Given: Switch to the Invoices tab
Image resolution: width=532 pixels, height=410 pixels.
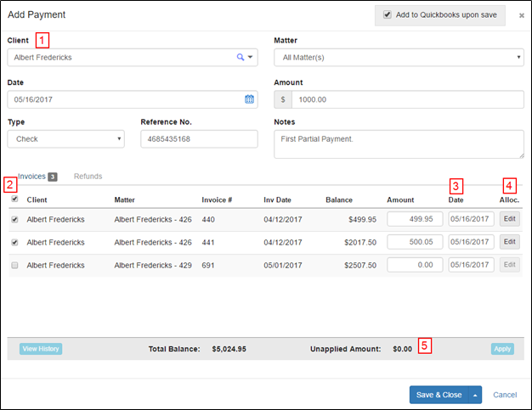Looking at the screenshot, I should pyautogui.click(x=31, y=177).
